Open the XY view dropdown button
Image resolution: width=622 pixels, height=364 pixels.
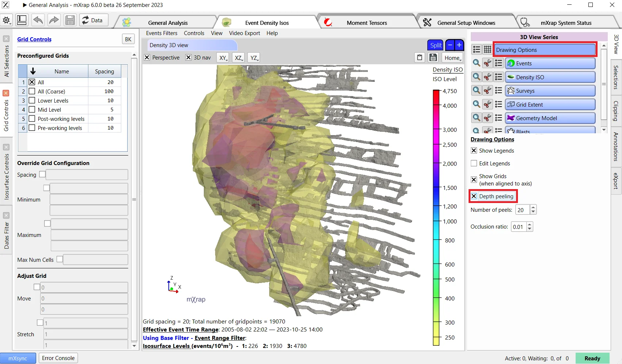point(223,58)
